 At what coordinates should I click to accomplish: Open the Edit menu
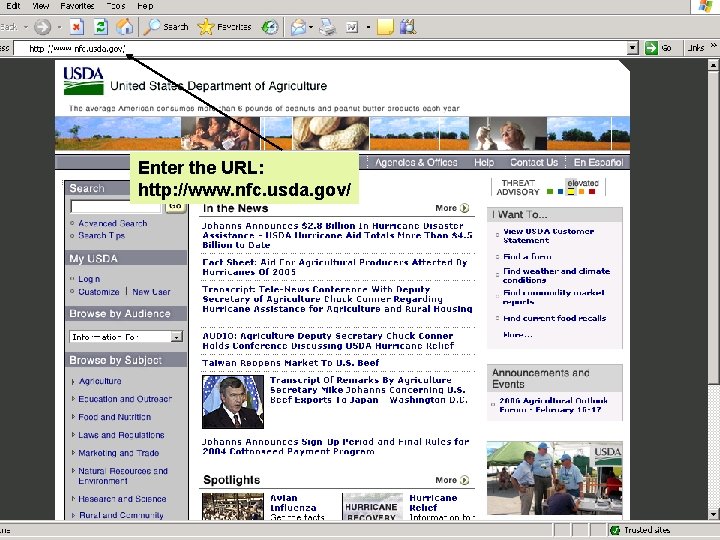13,6
